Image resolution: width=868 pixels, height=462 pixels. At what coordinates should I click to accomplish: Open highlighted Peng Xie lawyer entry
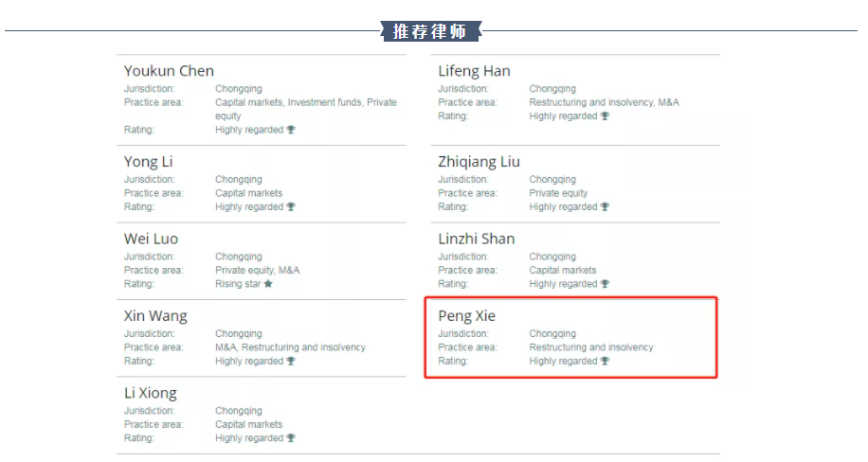tap(466, 316)
